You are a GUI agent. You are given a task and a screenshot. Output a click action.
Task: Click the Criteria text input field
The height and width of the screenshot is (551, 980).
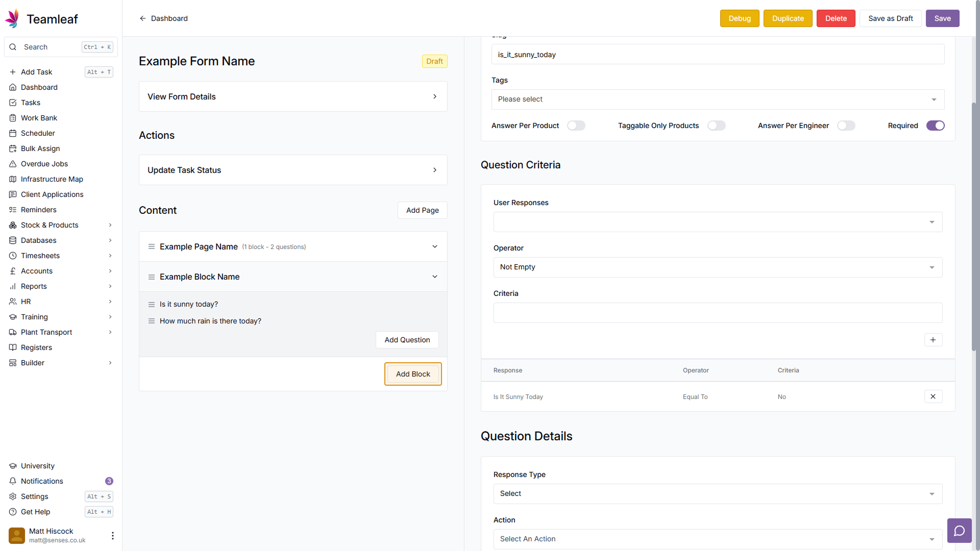pyautogui.click(x=717, y=313)
